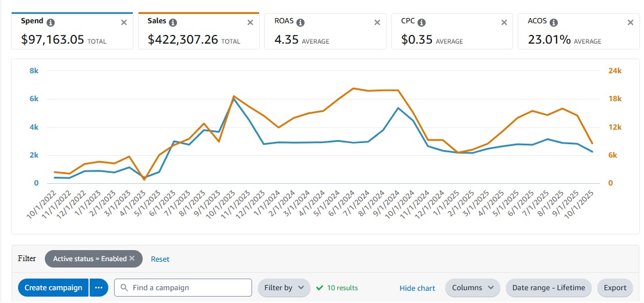Remove the Active status Enabled filter chip
Image resolution: width=644 pixels, height=303 pixels.
pyautogui.click(x=132, y=259)
